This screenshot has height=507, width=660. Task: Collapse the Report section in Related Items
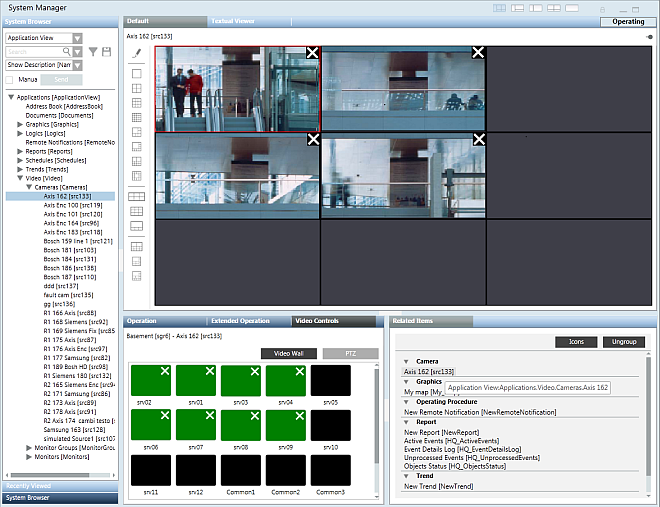pyautogui.click(x=407, y=422)
